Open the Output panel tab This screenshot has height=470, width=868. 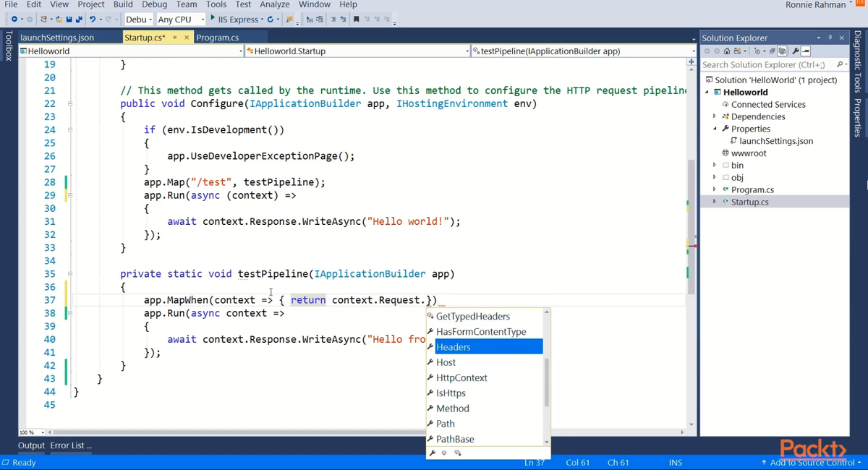point(31,445)
